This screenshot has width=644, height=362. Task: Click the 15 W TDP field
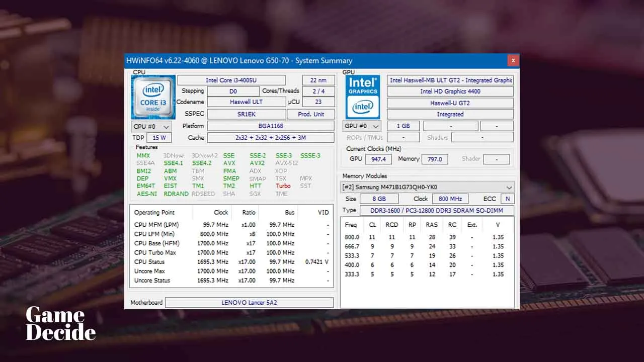pos(159,138)
